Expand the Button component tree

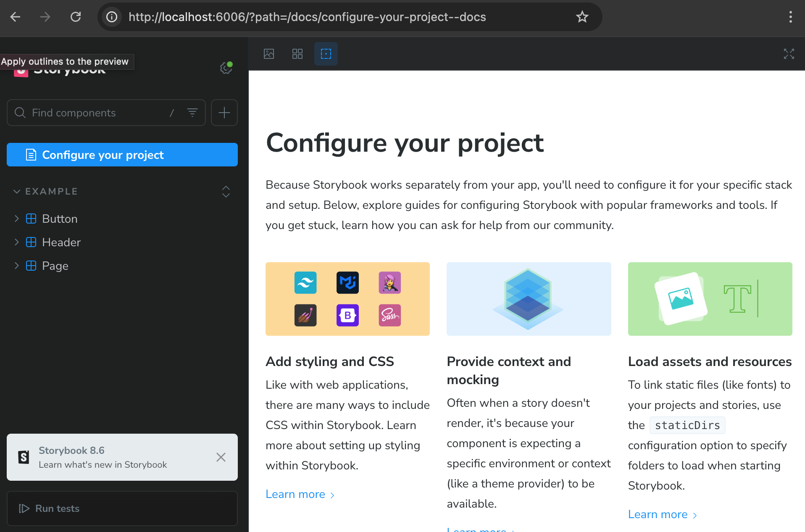tap(17, 219)
